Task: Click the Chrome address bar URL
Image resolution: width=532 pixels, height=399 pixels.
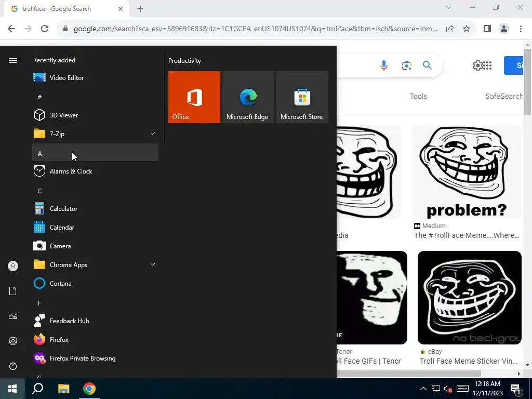Action: point(255,29)
